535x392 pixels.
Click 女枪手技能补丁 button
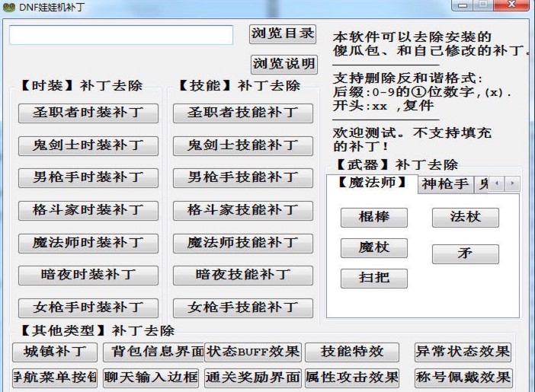[243, 308]
